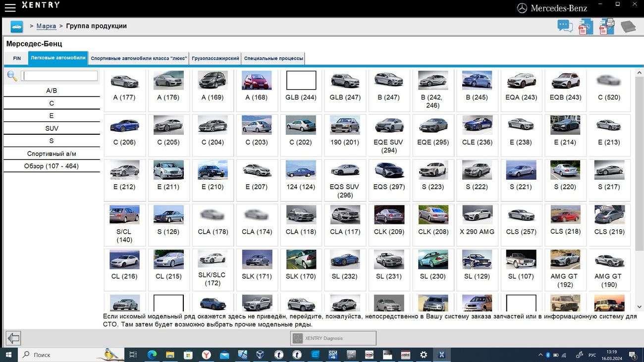The width and height of the screenshot is (644, 362).
Task: Filter by the E class
Action: click(52, 115)
